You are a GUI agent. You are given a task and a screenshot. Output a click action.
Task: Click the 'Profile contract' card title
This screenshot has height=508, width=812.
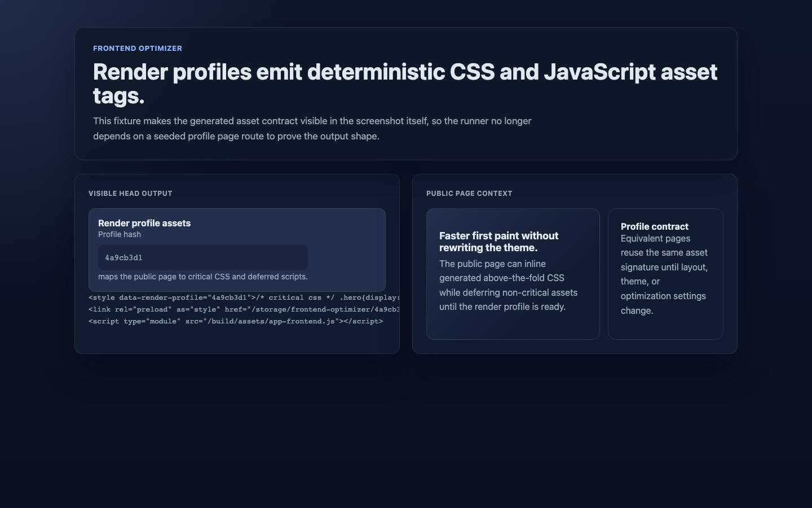pos(655,226)
